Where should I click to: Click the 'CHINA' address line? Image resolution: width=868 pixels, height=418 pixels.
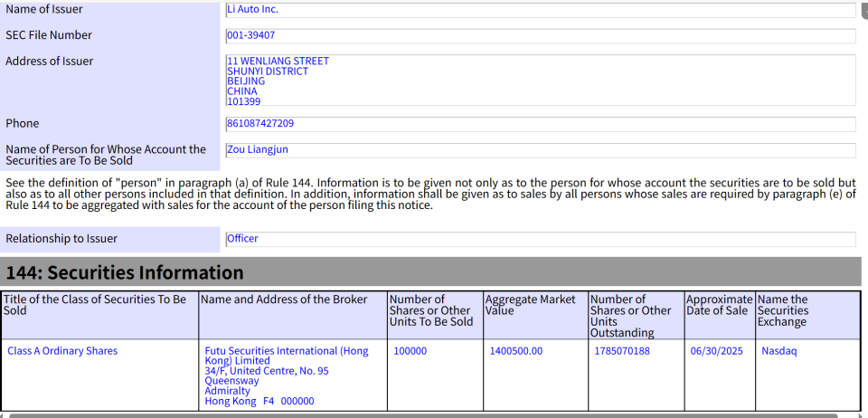coord(242,91)
